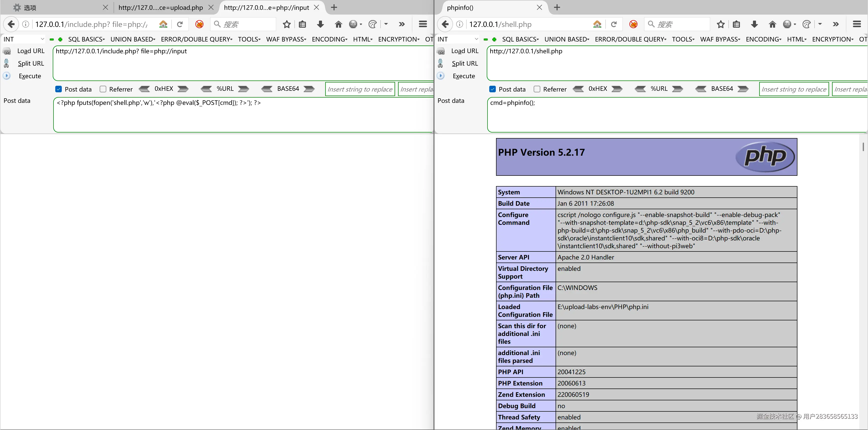The image size is (868, 430).
Task: Open INT dropdown in left HackBar
Action: (x=24, y=39)
